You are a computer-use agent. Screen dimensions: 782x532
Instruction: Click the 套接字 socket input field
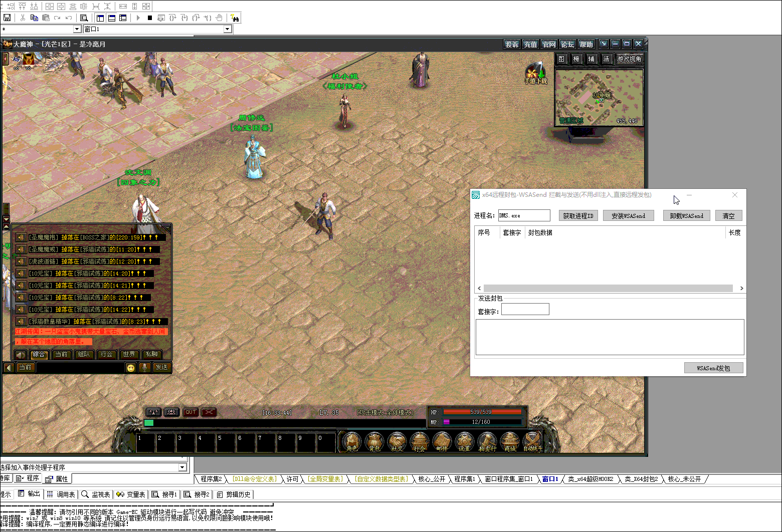[525, 309]
